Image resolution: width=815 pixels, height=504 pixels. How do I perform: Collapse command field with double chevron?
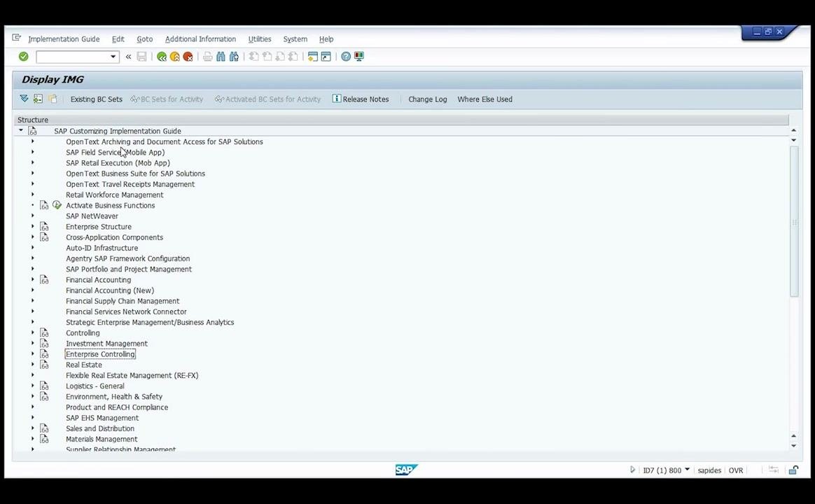coord(128,57)
